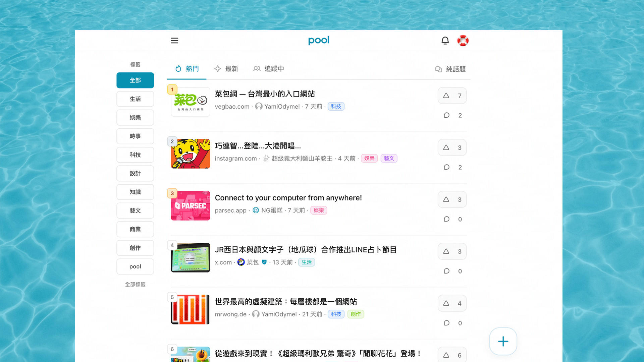Open the notifications bell
The image size is (644, 362).
pyautogui.click(x=445, y=41)
